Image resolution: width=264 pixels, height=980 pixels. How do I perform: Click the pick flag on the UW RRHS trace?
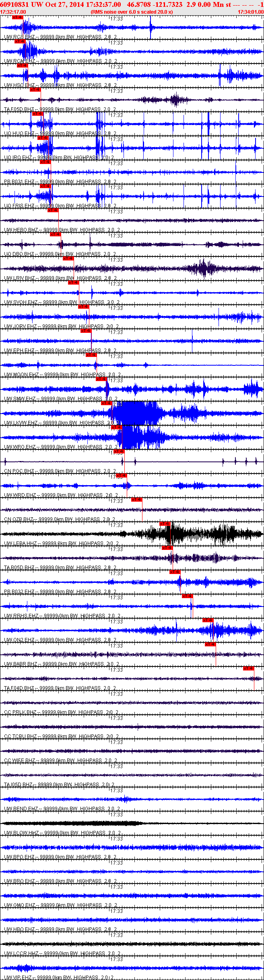pos(188,596)
